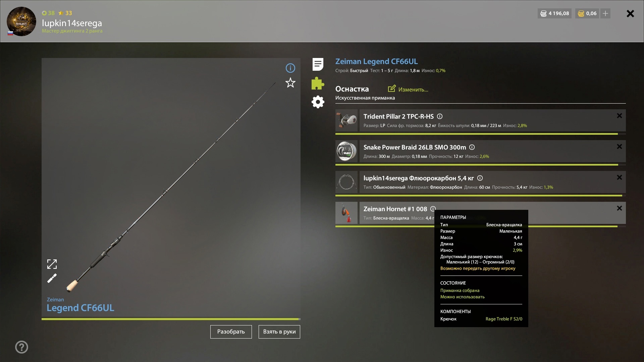Viewport: 644px width, 362px height.
Task: Click the Trident Pillar 2 TPC-R-HS name
Action: [398, 116]
